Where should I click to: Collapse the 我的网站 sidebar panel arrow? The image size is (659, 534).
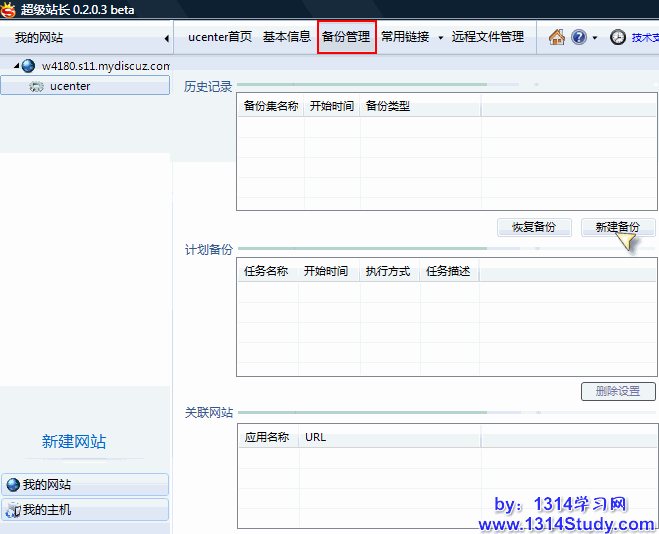click(165, 38)
